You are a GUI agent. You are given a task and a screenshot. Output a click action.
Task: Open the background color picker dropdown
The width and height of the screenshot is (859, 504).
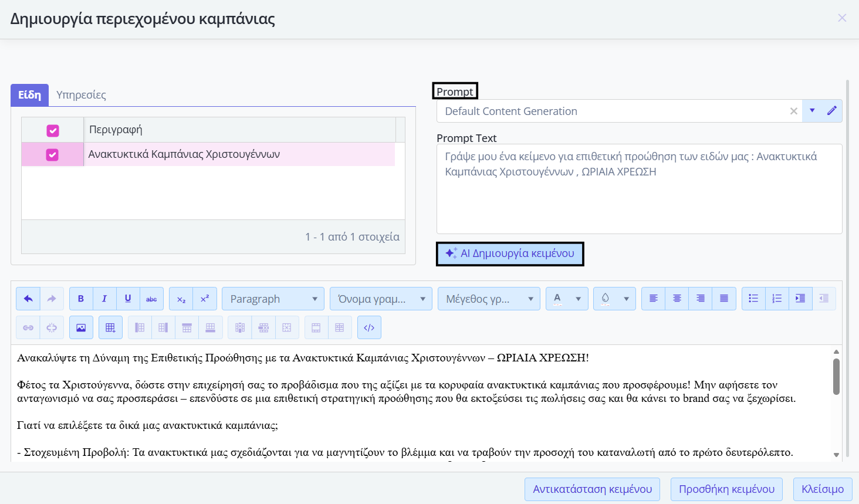(x=626, y=299)
